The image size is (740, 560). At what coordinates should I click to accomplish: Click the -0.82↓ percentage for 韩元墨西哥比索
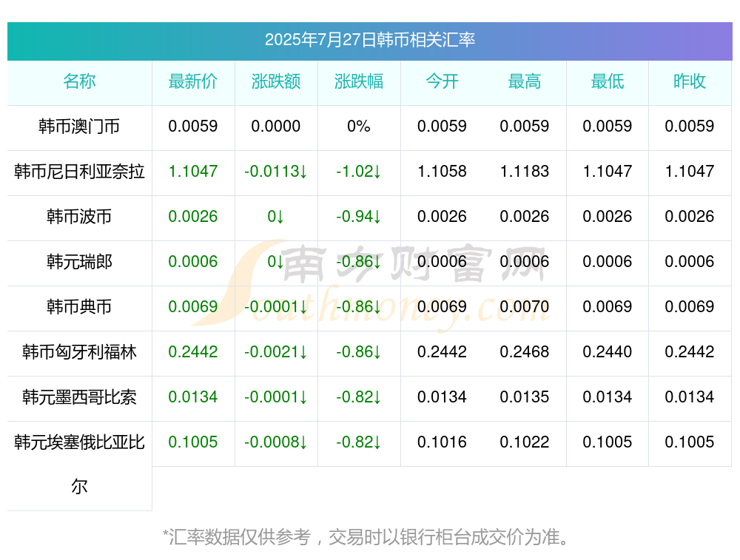click(359, 397)
